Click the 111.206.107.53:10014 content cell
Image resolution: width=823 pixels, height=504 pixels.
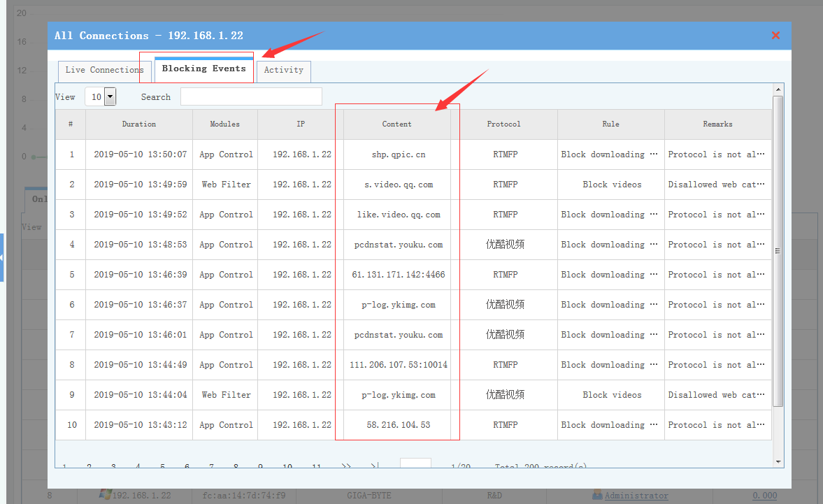pos(399,365)
